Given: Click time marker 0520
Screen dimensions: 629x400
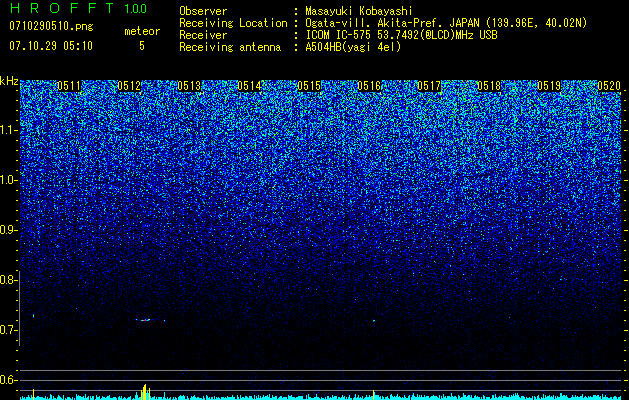Looking at the screenshot, I should 609,86.
